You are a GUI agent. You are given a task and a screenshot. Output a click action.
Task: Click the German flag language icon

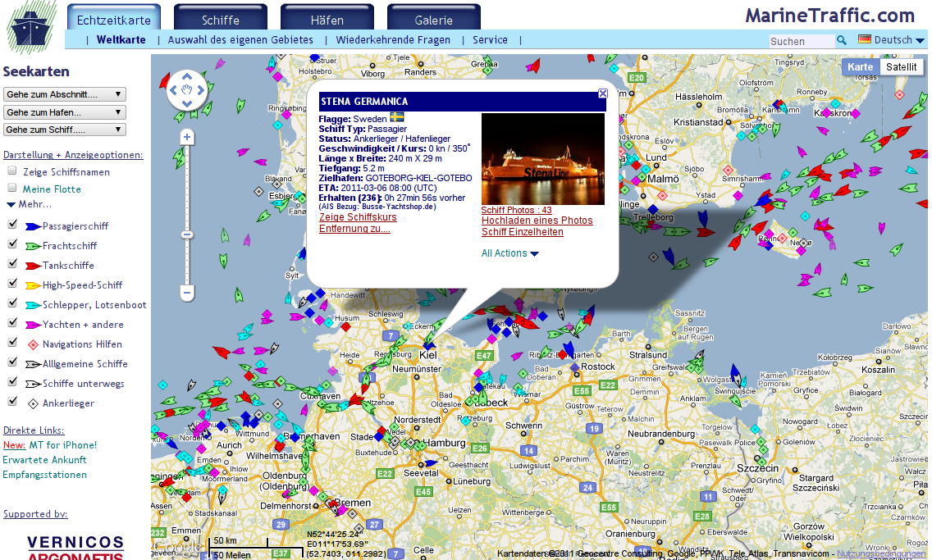865,39
